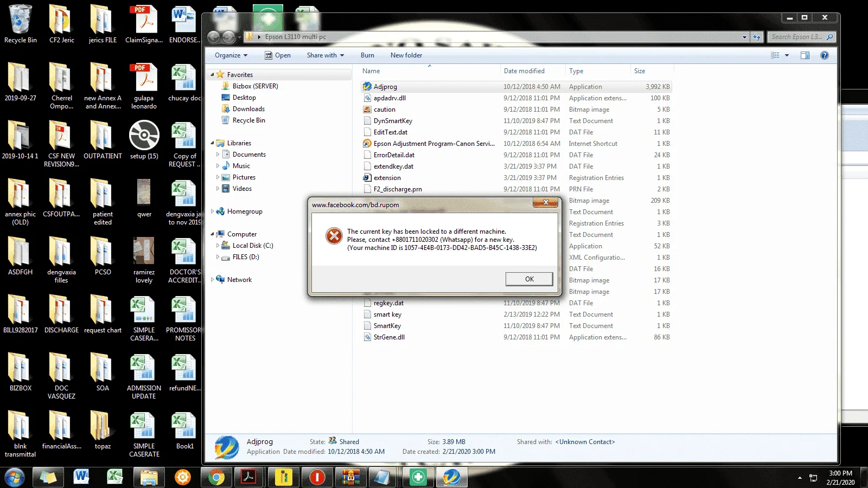Expand the Network tree node
The height and width of the screenshot is (488, 868).
pos(212,280)
